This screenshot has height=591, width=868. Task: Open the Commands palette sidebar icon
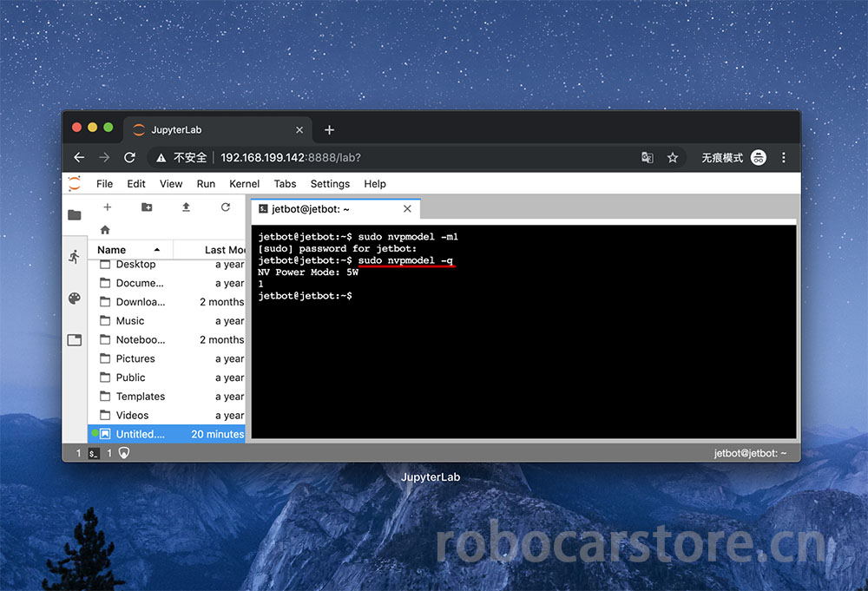[75, 299]
